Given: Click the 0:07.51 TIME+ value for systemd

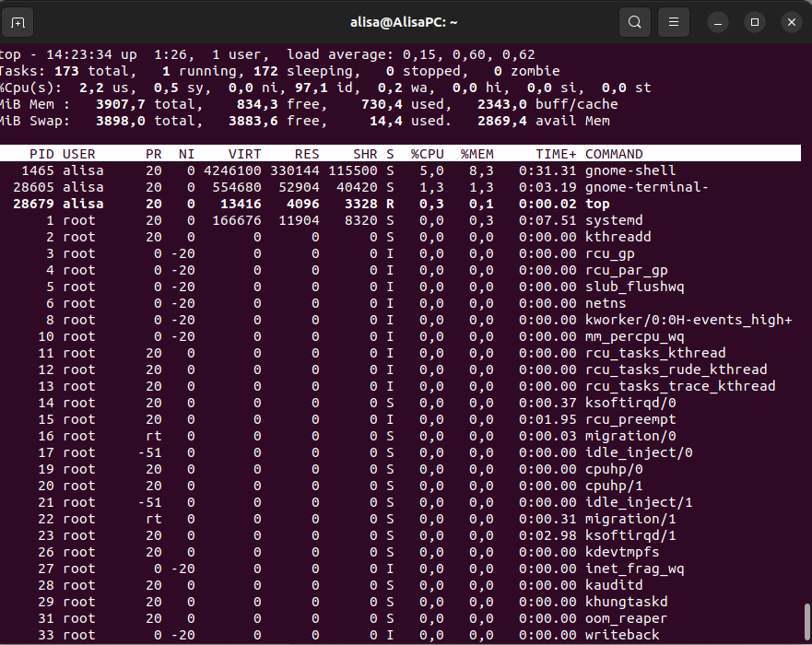Looking at the screenshot, I should point(547,220).
